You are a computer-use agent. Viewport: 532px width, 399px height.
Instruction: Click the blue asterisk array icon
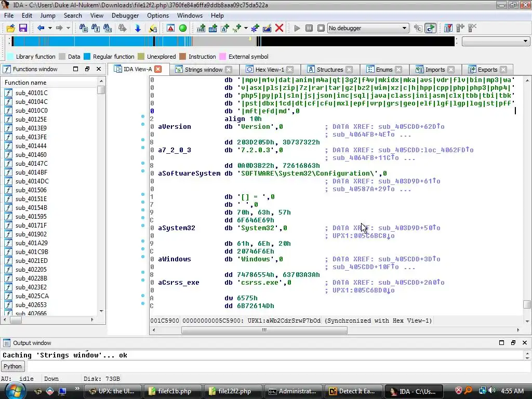click(x=255, y=28)
